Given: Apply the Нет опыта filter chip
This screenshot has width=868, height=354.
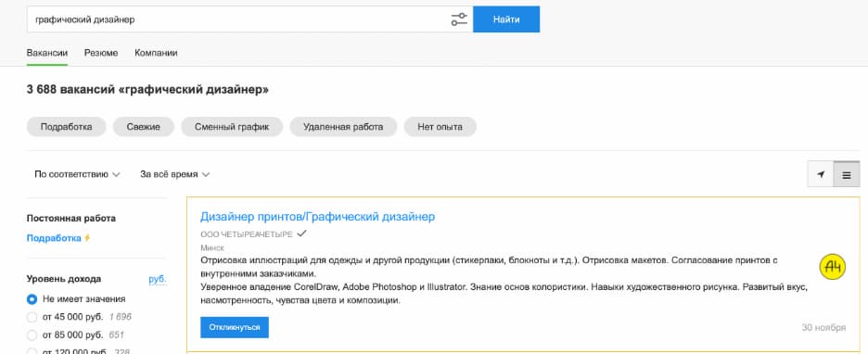Looking at the screenshot, I should [440, 127].
